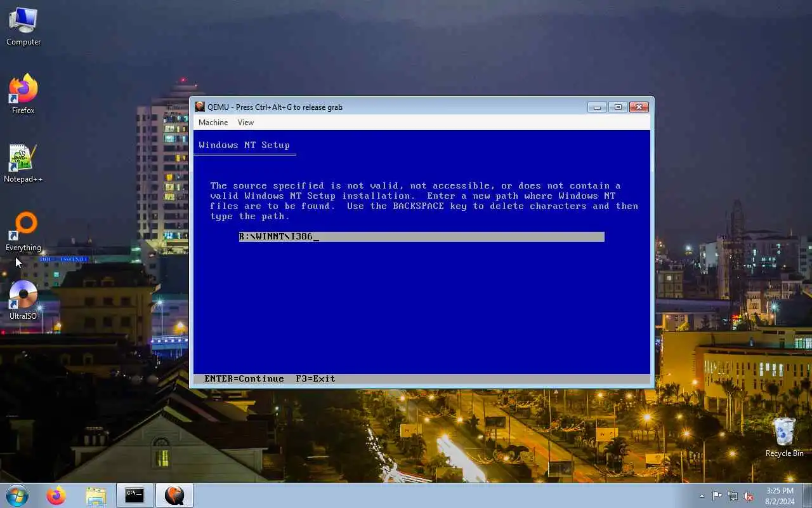Click the QEMU taskbar button
The height and width of the screenshot is (508, 812).
click(x=174, y=495)
